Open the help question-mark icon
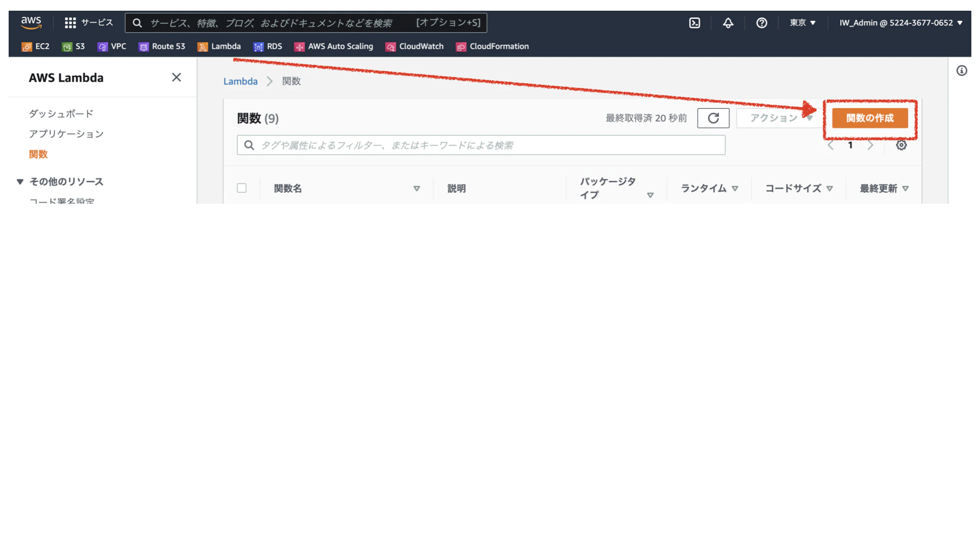The image size is (980, 551). pos(762,22)
